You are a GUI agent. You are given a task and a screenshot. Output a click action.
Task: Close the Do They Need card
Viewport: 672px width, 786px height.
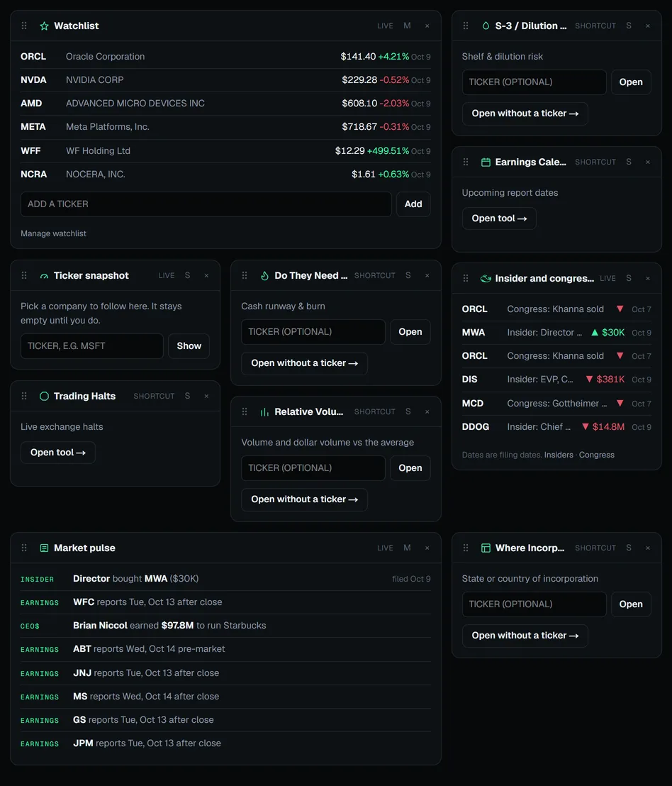pos(427,275)
